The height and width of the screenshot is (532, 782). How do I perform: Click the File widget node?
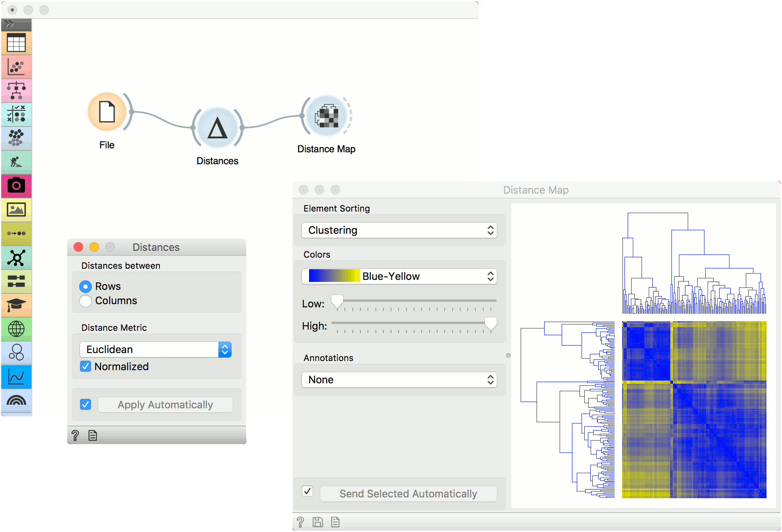pos(107,112)
